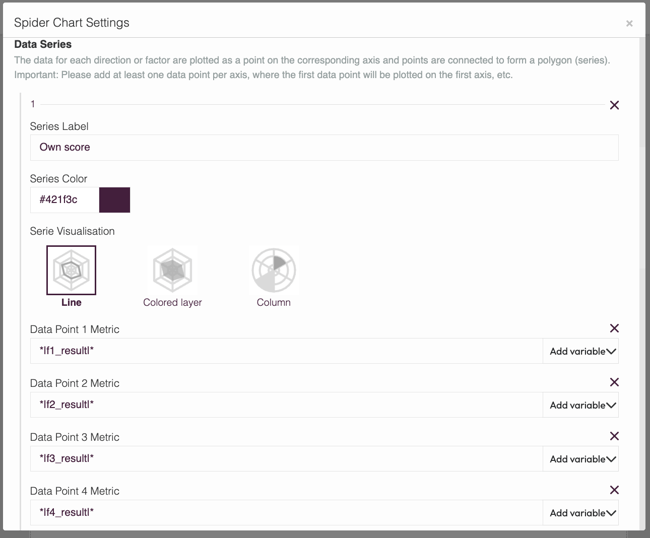Edit the #421f3c color hex field
650x538 pixels.
click(65, 200)
